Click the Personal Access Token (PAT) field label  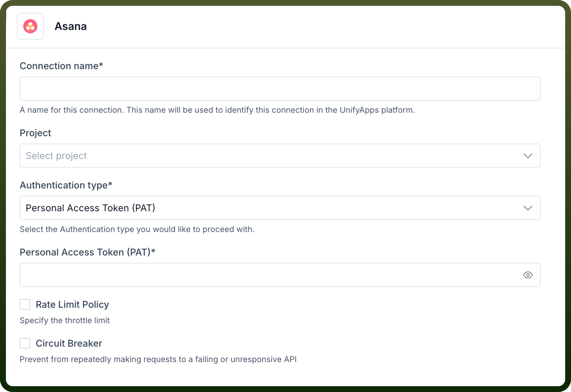coord(88,252)
